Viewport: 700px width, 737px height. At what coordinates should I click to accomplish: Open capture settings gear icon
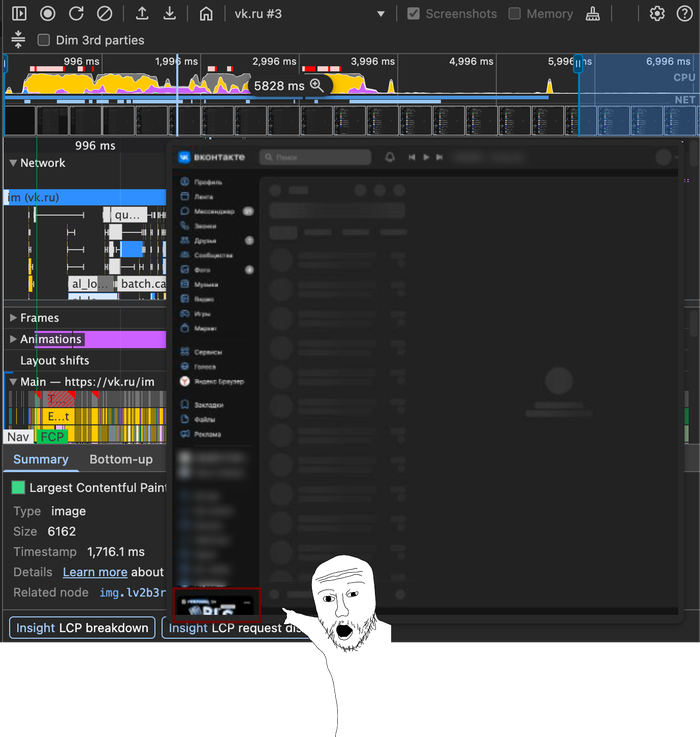click(x=657, y=14)
